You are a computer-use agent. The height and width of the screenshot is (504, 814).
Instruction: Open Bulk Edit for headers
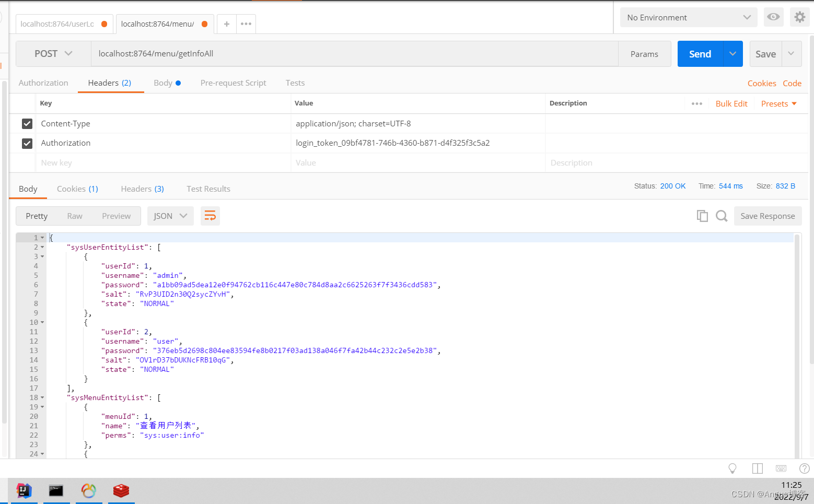coord(731,103)
